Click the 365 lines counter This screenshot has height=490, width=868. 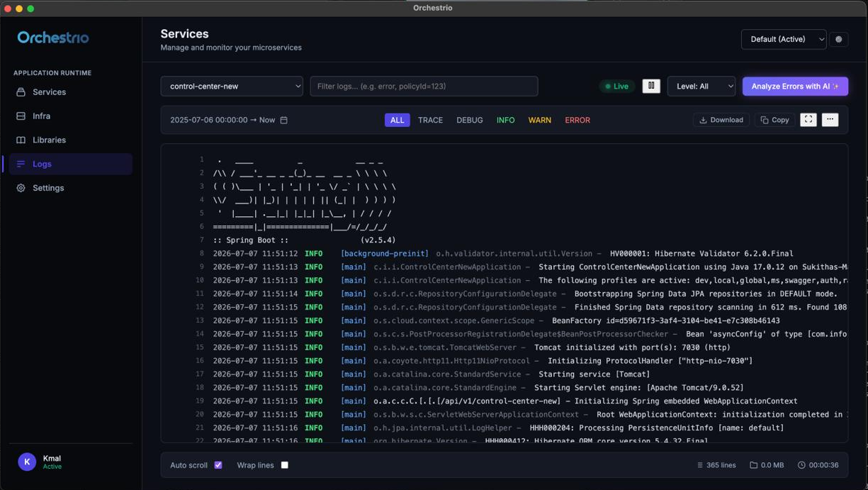(716, 465)
